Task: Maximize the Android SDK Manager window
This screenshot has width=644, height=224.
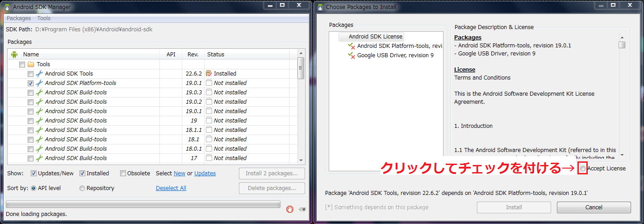Action: [x=282, y=5]
